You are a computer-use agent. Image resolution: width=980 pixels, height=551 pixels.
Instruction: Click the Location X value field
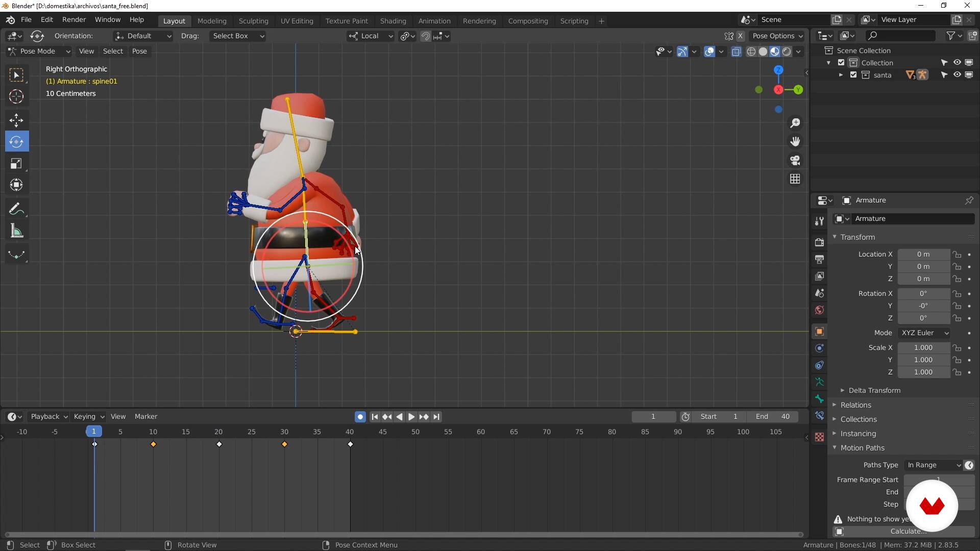pyautogui.click(x=923, y=255)
